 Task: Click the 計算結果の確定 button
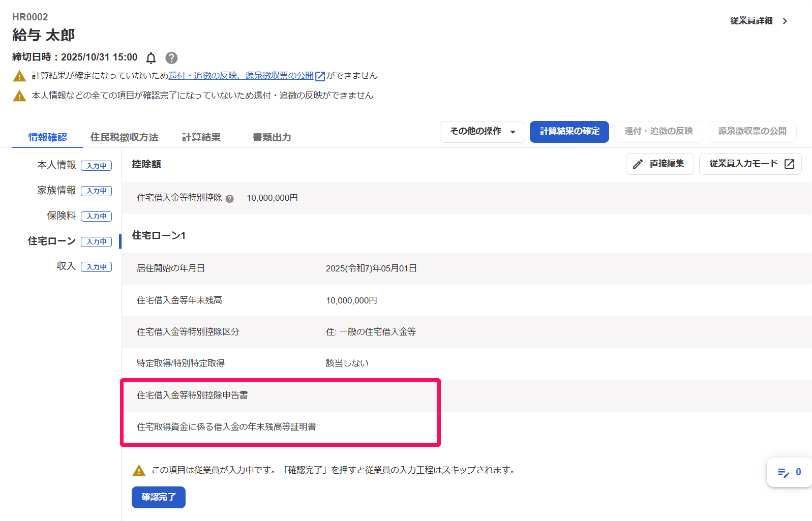click(x=569, y=132)
